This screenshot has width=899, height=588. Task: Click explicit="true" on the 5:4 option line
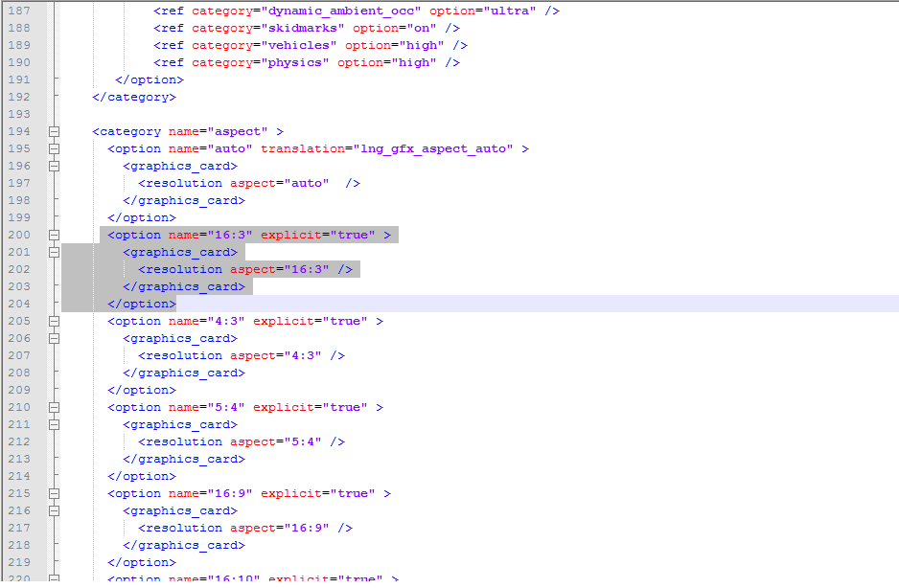[x=311, y=407]
